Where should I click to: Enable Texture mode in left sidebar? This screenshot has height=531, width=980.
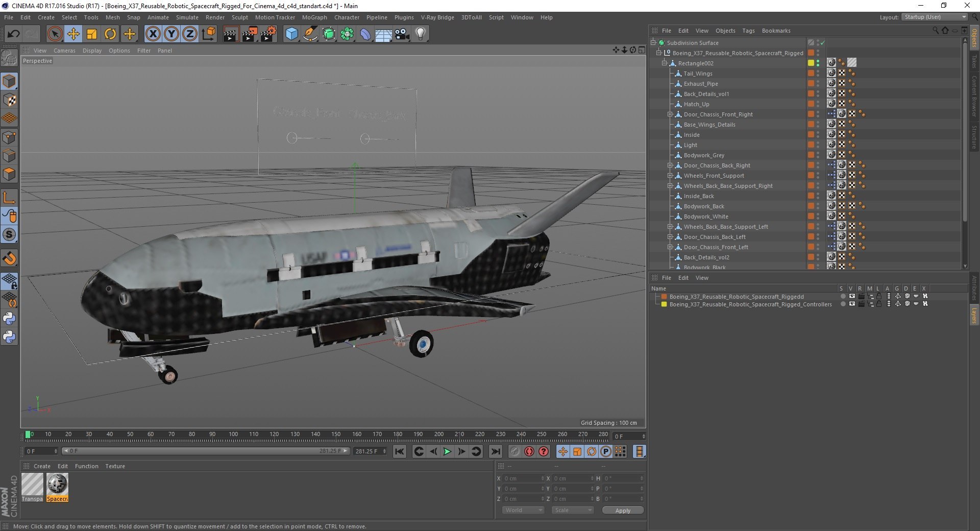(x=9, y=100)
